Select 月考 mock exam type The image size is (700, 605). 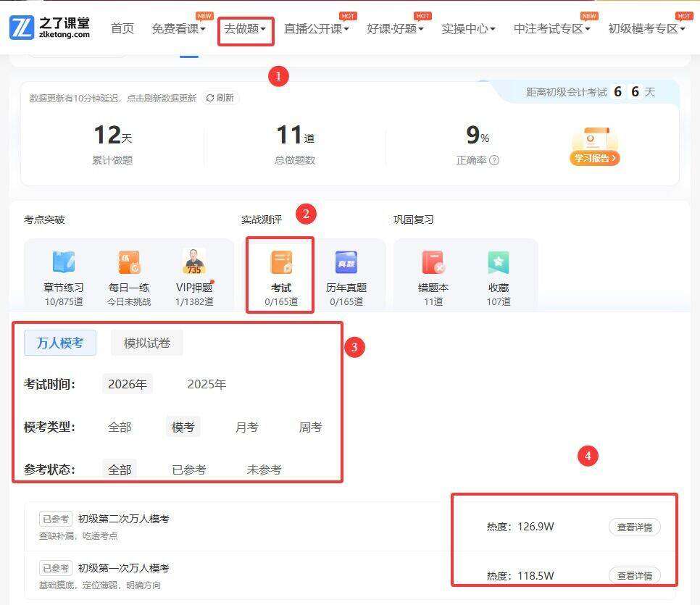tap(246, 427)
